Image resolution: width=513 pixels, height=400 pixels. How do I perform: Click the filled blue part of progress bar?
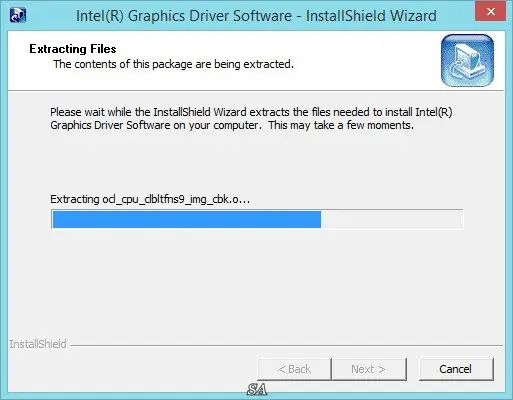187,219
